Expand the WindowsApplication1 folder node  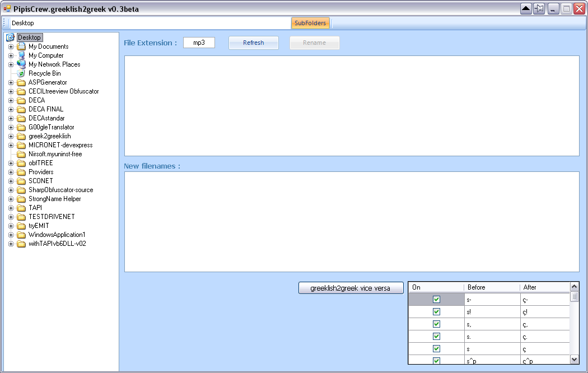pos(11,235)
